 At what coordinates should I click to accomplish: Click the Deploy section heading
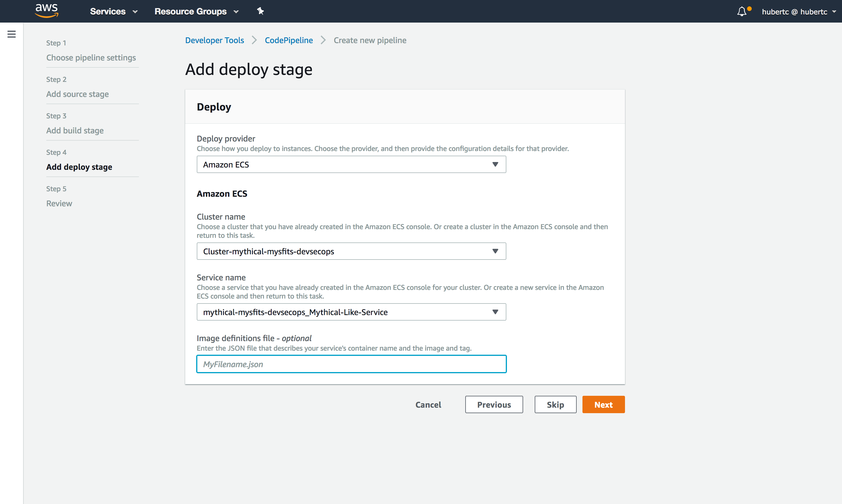pyautogui.click(x=214, y=107)
